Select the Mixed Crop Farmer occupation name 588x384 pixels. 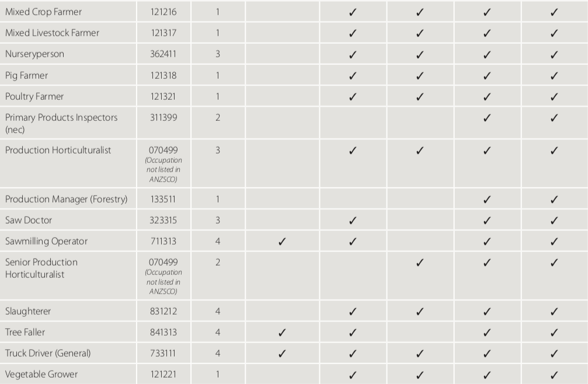(x=43, y=12)
